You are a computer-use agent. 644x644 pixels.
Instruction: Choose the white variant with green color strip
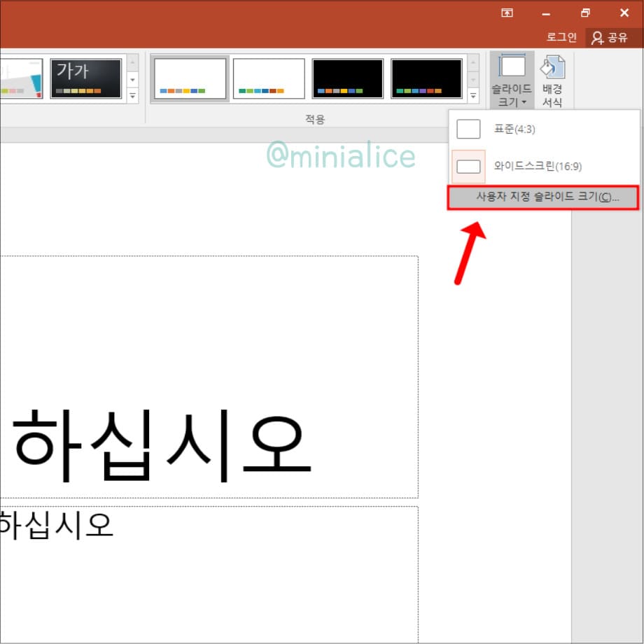[x=269, y=78]
